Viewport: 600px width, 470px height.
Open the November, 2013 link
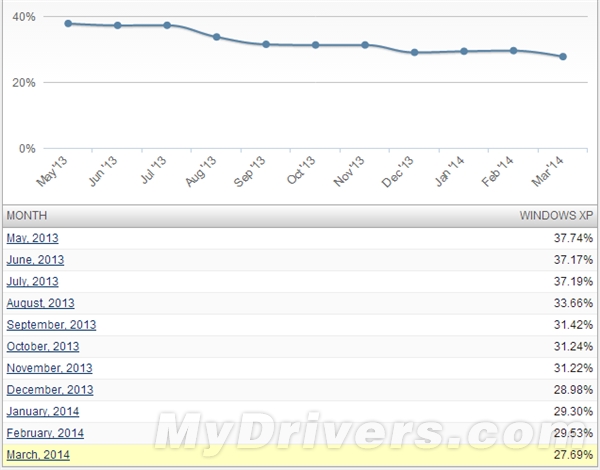(x=49, y=368)
